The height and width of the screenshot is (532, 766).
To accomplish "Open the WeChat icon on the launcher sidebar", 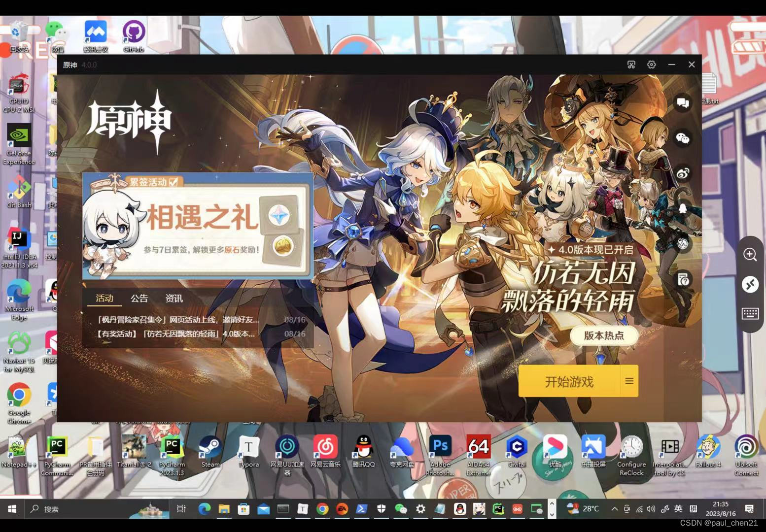I will pyautogui.click(x=682, y=137).
